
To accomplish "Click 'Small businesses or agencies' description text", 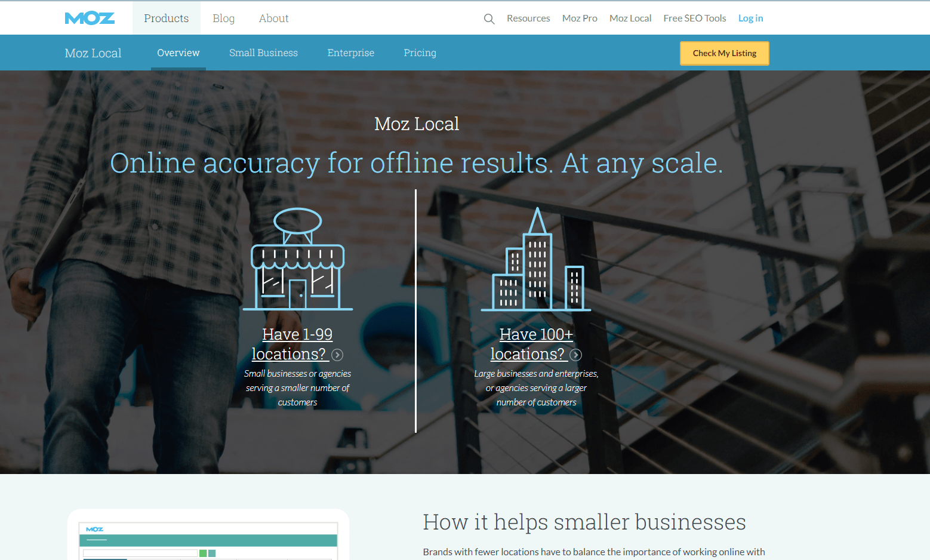I will click(x=297, y=388).
